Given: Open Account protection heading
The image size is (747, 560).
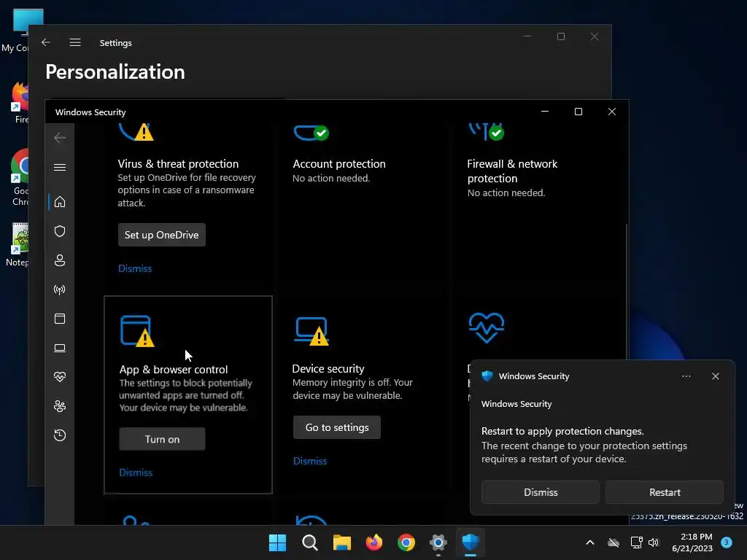Looking at the screenshot, I should pyautogui.click(x=339, y=164).
